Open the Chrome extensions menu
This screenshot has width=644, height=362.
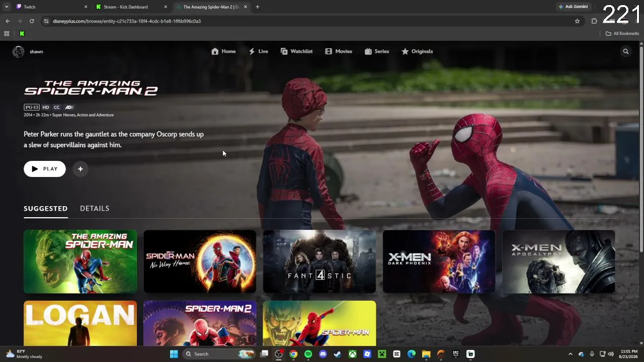(x=594, y=21)
